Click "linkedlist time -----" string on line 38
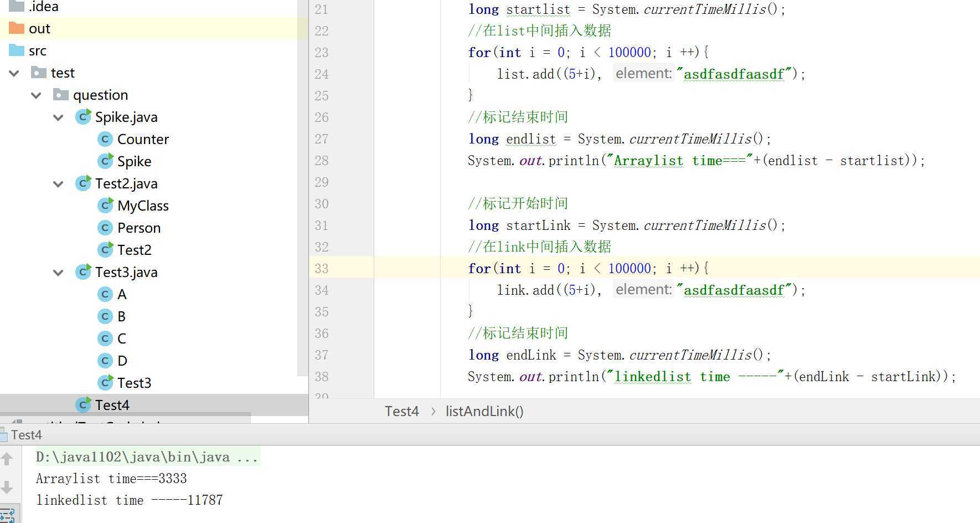This screenshot has height=523, width=980. coord(695,377)
